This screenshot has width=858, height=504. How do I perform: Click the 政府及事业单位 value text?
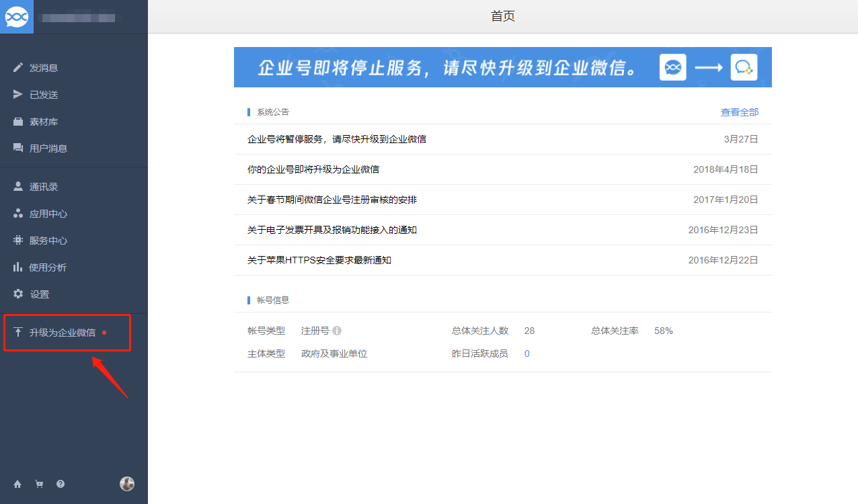[334, 353]
